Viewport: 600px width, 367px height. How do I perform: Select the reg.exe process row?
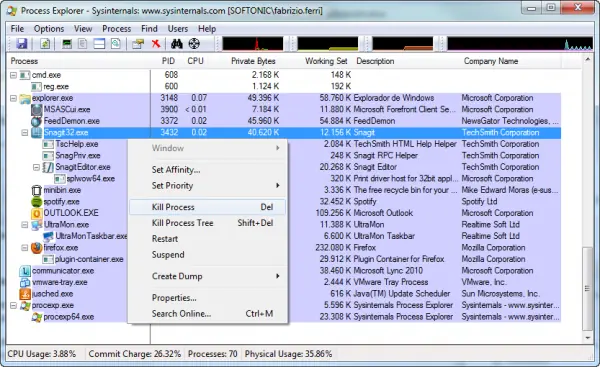(284, 86)
